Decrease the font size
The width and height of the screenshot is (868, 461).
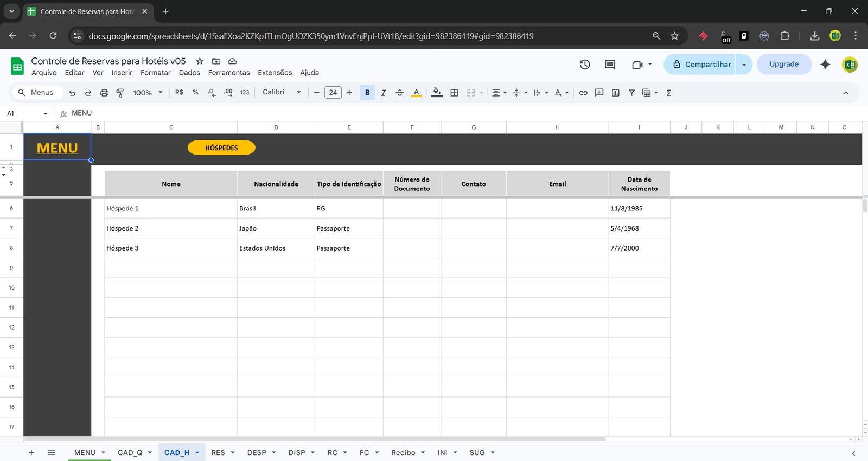[x=316, y=93]
